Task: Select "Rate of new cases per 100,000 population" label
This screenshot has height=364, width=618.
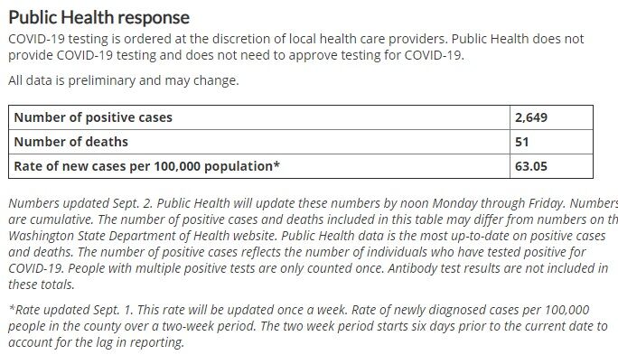Action: tap(146, 166)
